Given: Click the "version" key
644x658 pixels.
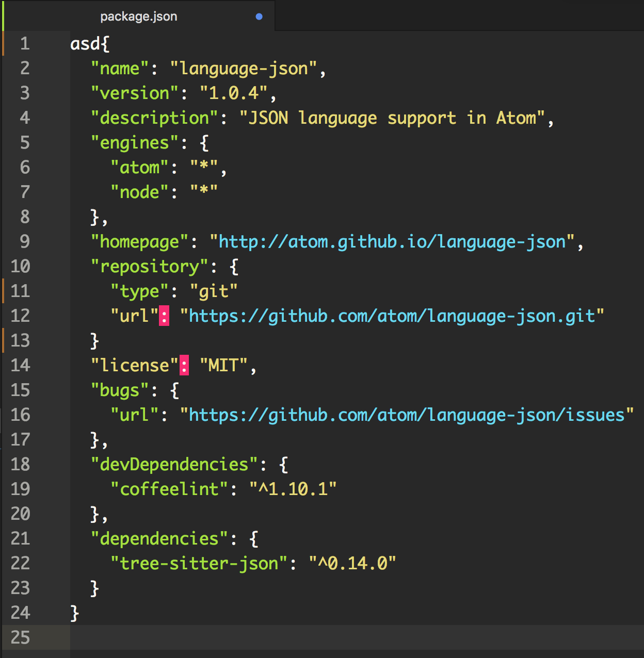Looking at the screenshot, I should (135, 93).
